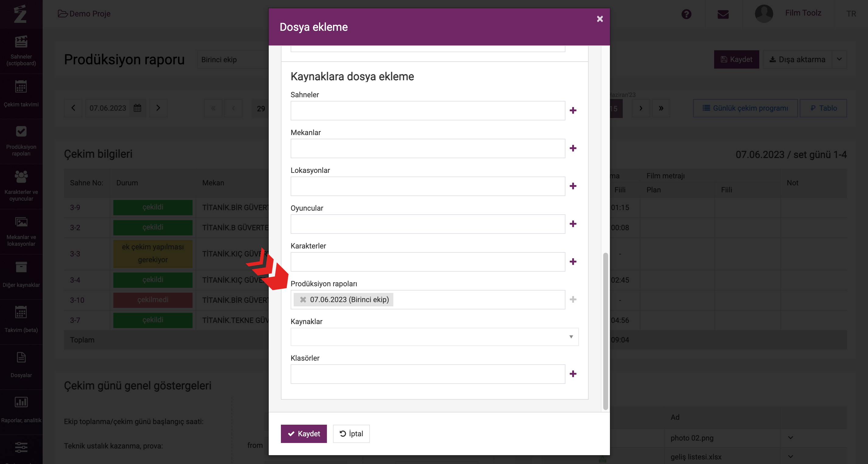Image resolution: width=868 pixels, height=464 pixels.
Task: Expand the Dışa aktarma dropdown arrow
Action: point(839,59)
